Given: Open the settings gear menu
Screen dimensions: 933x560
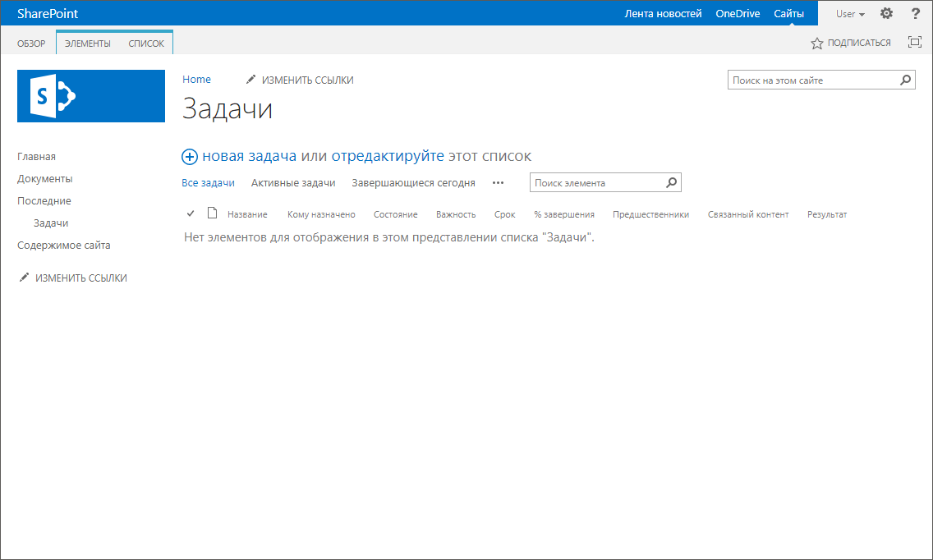Looking at the screenshot, I should (886, 13).
